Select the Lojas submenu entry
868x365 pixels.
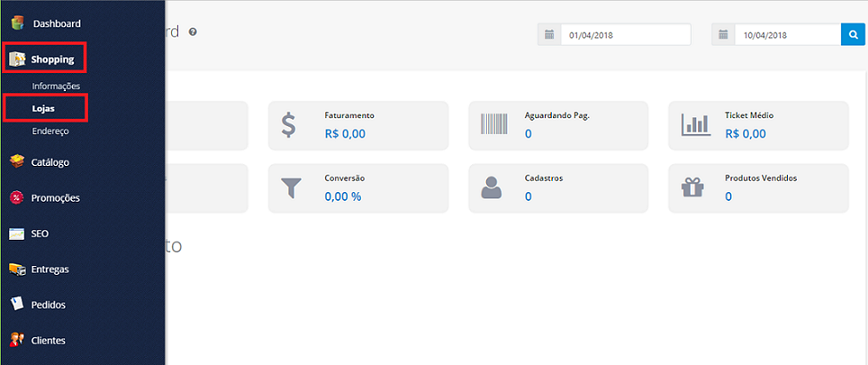(x=43, y=109)
